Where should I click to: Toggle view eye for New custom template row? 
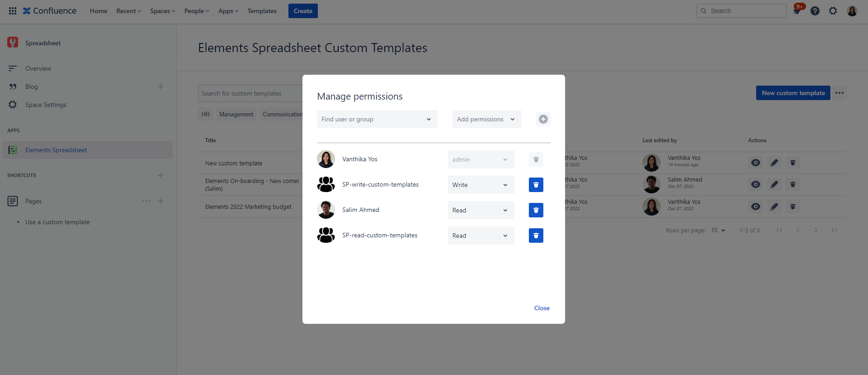coord(756,163)
